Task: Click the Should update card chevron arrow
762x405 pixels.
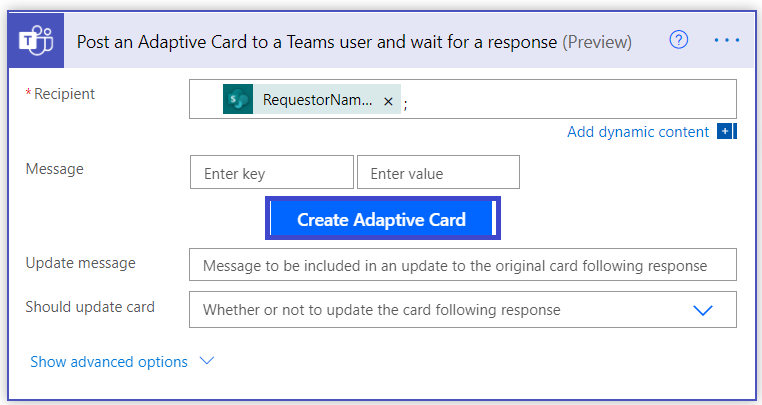Action: pos(703,310)
